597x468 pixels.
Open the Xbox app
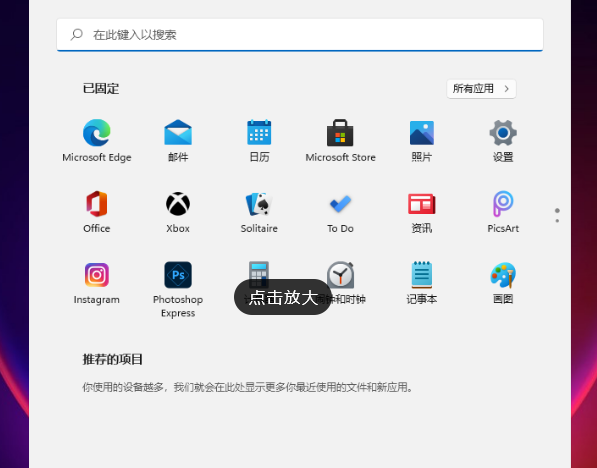click(x=178, y=212)
